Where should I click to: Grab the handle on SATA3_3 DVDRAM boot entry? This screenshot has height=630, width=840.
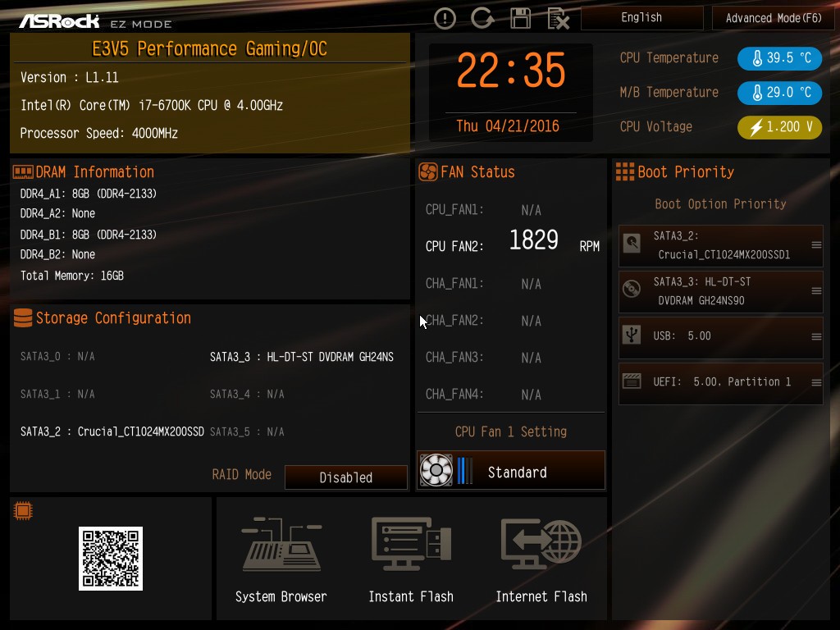816,291
